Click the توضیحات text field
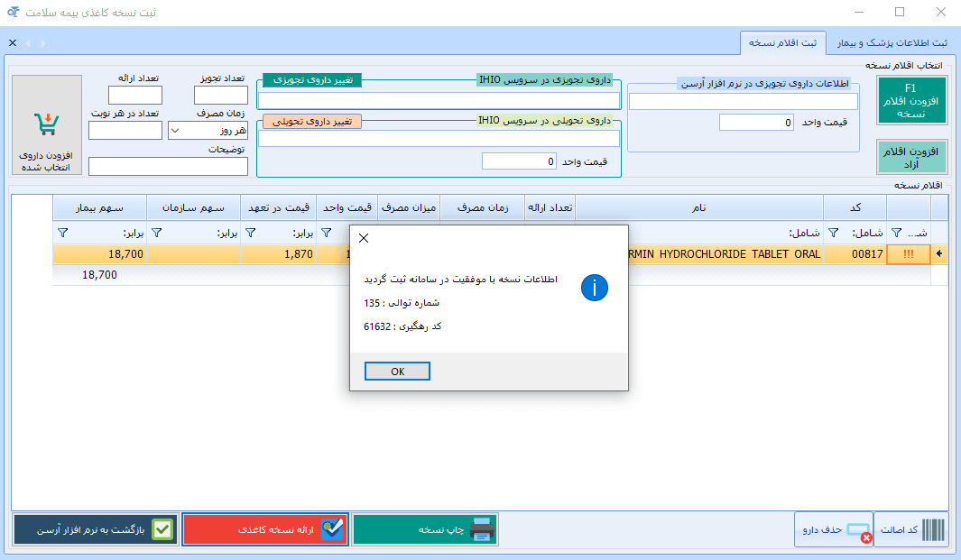 168,166
